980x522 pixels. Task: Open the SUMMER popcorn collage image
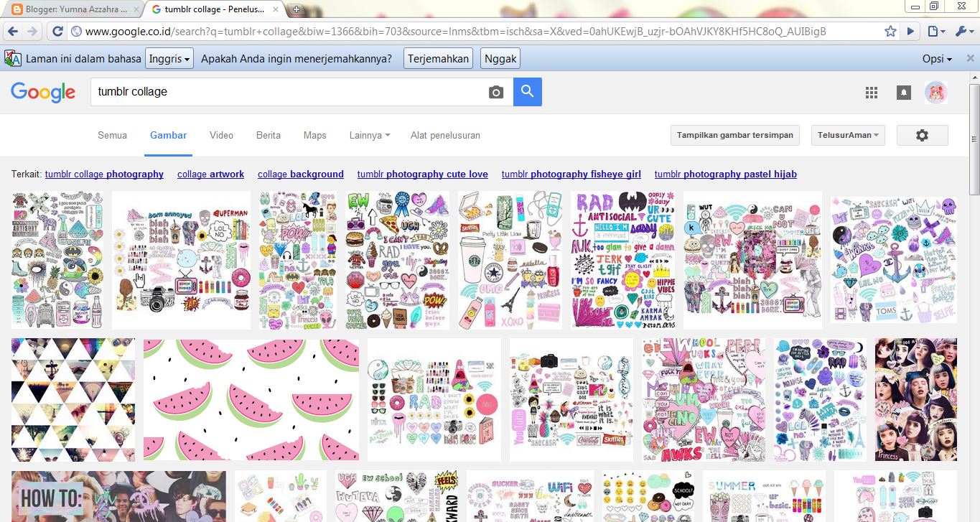coord(764,496)
